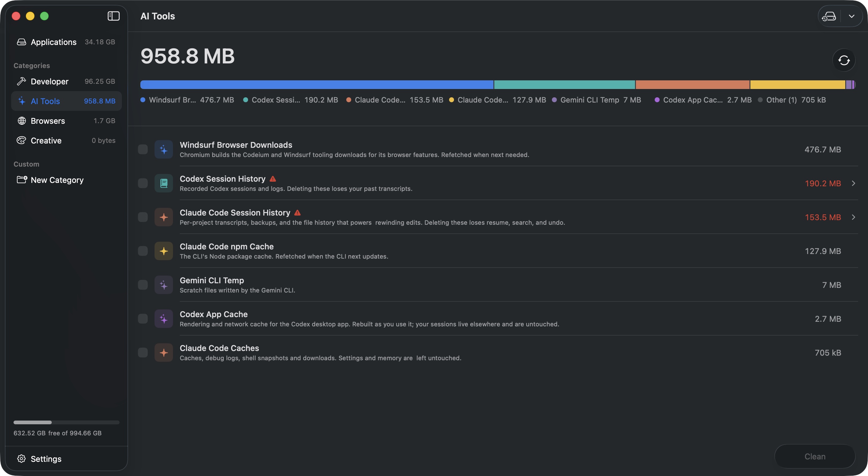The image size is (868, 476).
Task: Click the 958.8 MB total size heading
Action: tap(187, 56)
